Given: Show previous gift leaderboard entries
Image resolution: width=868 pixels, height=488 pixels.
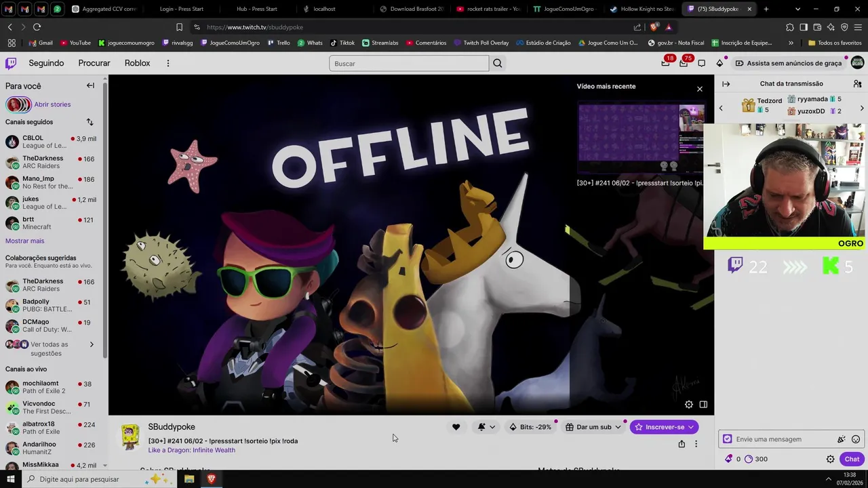Looking at the screenshot, I should click(x=721, y=108).
